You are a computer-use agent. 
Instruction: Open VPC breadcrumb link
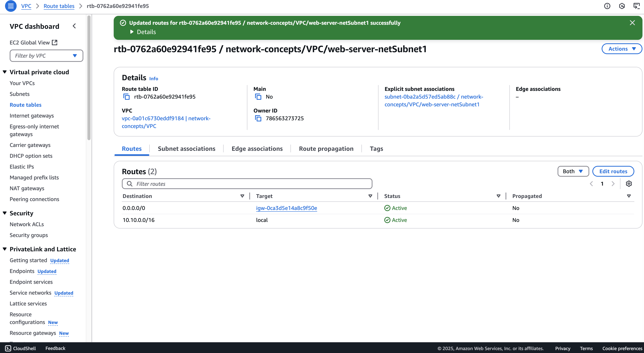26,6
